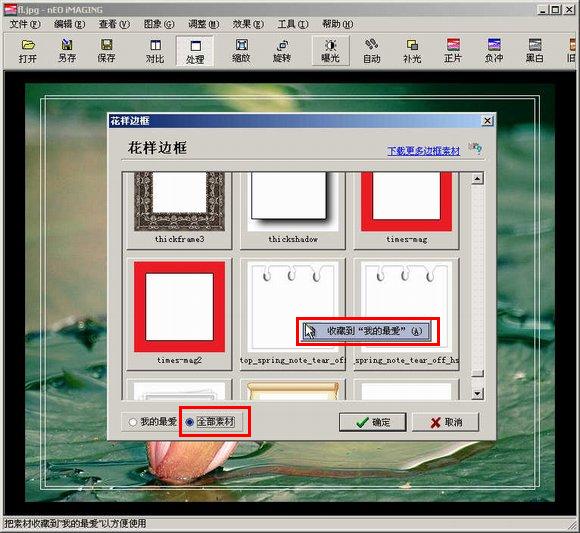Click the 缩放 (Resize) tool icon
Screen dimensions: 580x533
tap(241, 51)
